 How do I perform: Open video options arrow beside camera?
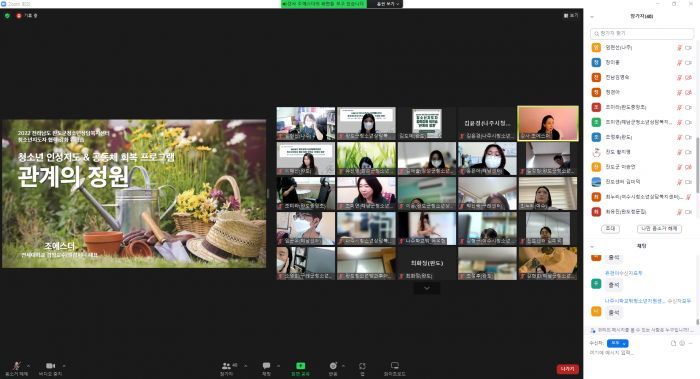tap(64, 366)
